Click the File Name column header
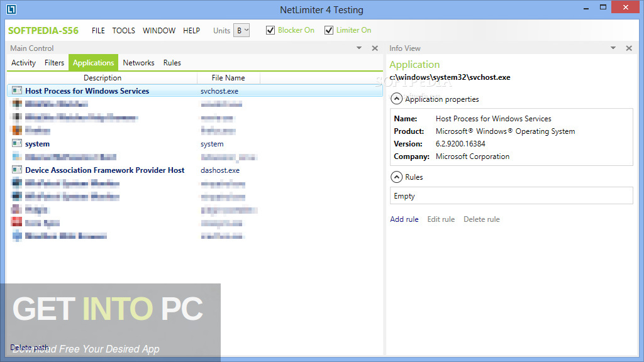The image size is (644, 362). (x=228, y=77)
